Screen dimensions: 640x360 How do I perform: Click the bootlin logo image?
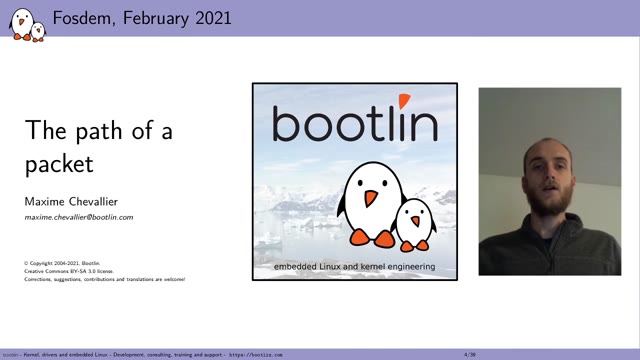tap(355, 182)
